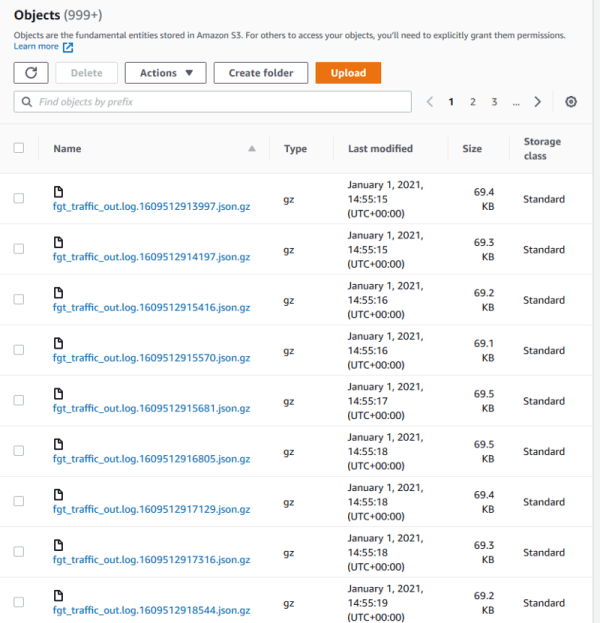Select checkbox for fgt_traffic_out.log.1609512914197.json.gz

19,250
